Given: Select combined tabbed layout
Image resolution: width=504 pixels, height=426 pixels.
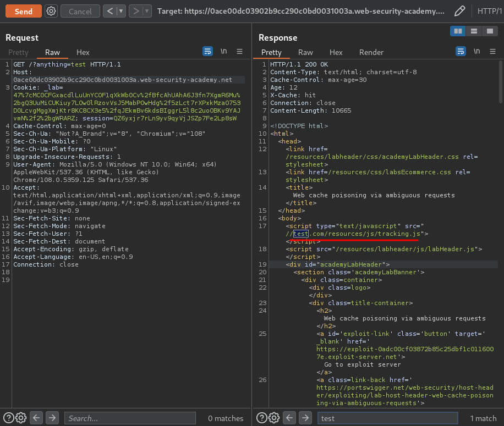Looking at the screenshot, I should (x=490, y=31).
